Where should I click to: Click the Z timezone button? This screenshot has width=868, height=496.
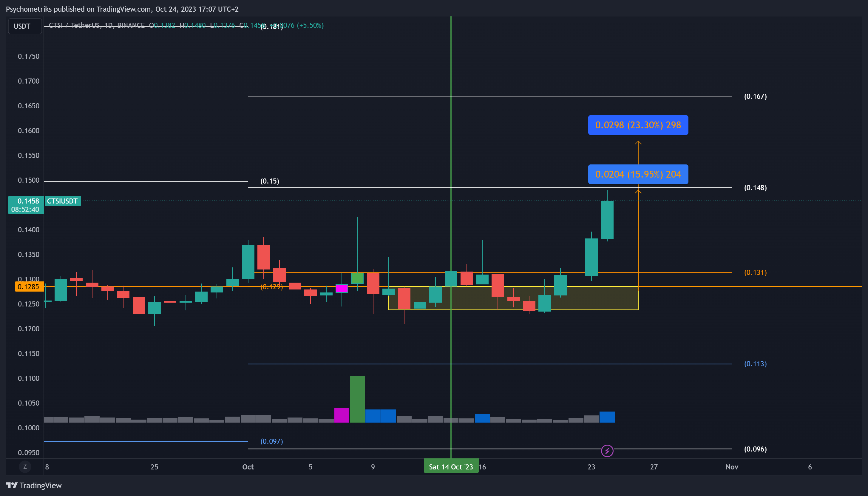pos(25,466)
